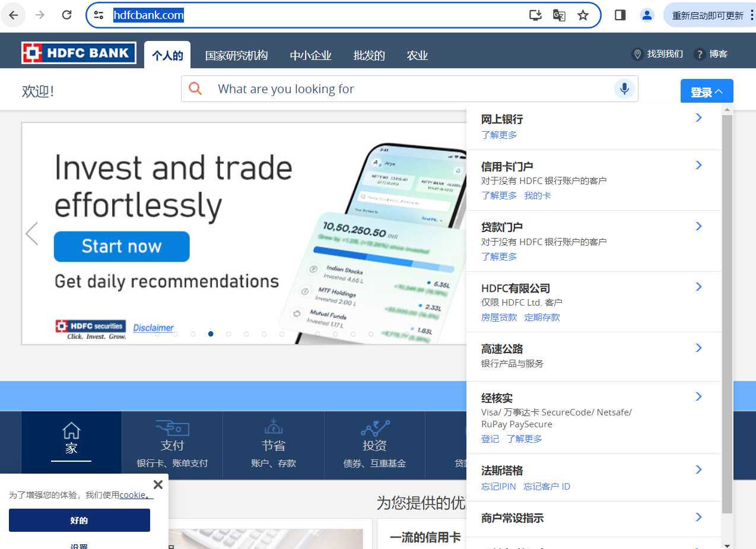
Task: Expand 经核实 chevron arrow
Action: click(699, 396)
